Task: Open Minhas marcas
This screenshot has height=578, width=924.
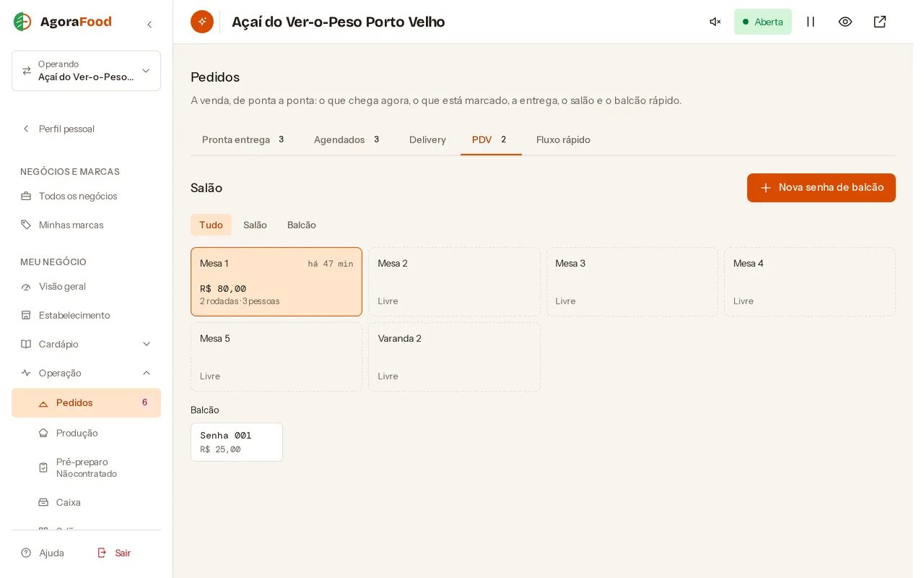Action: pos(86,225)
